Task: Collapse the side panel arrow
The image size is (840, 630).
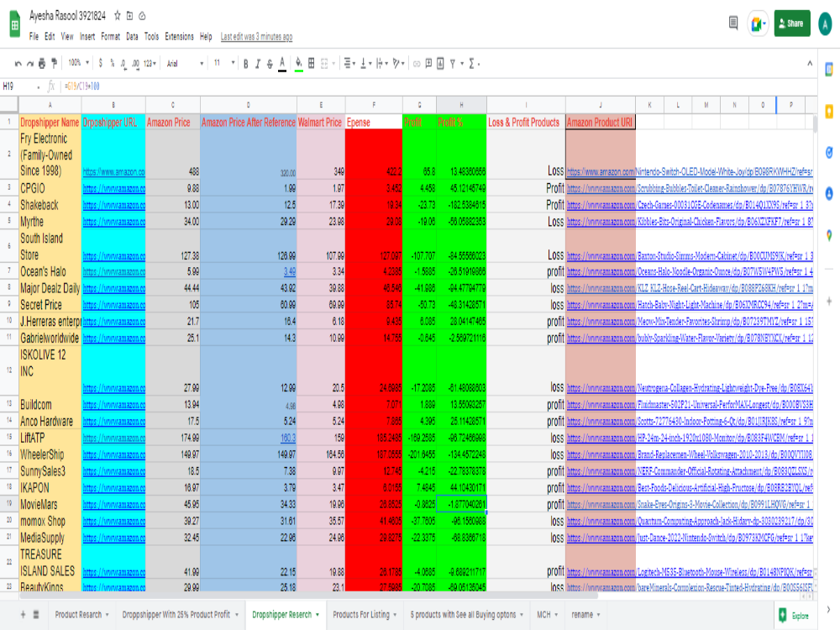Action: pos(829,609)
